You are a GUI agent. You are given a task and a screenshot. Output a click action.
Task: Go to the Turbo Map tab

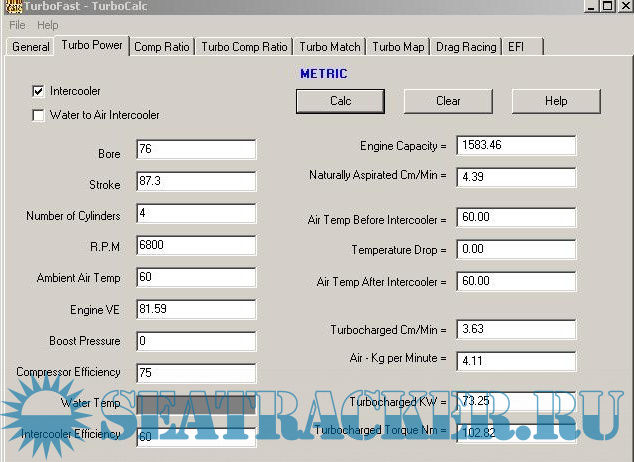(398, 47)
